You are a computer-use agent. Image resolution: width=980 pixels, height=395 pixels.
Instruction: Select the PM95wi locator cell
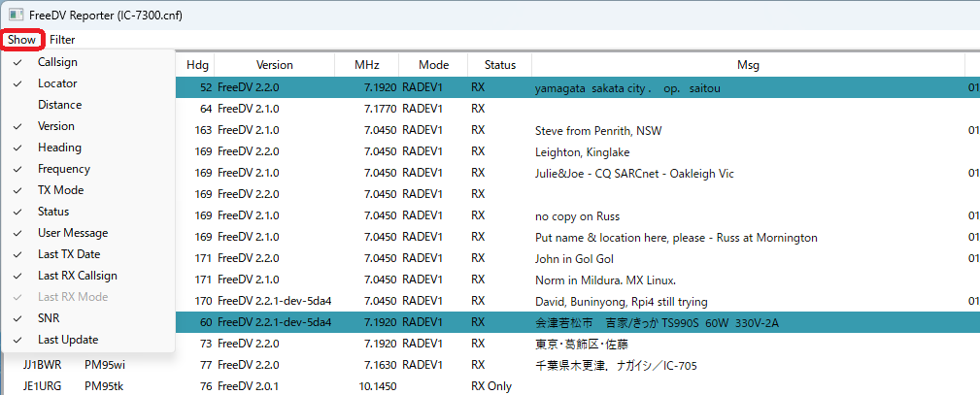point(104,366)
